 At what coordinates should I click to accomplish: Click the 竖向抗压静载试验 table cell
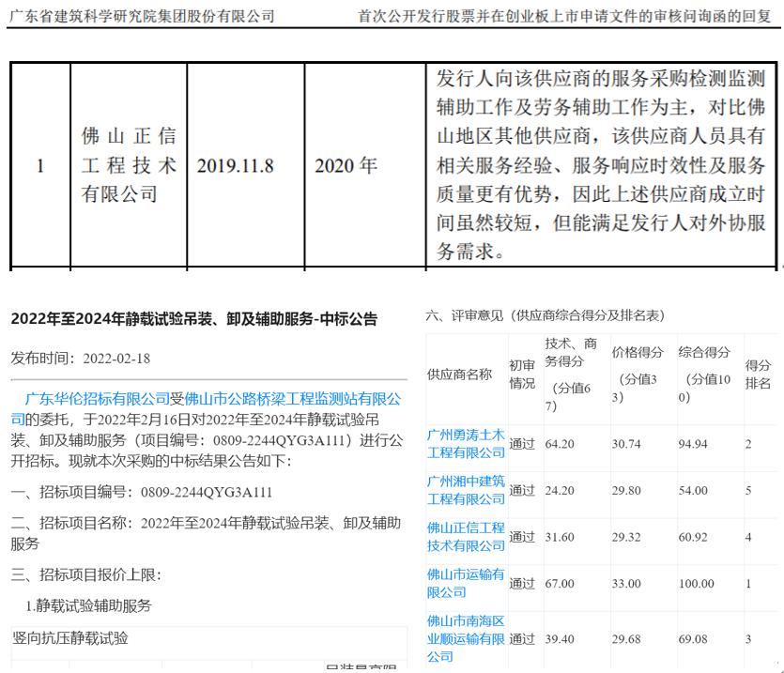point(70,638)
